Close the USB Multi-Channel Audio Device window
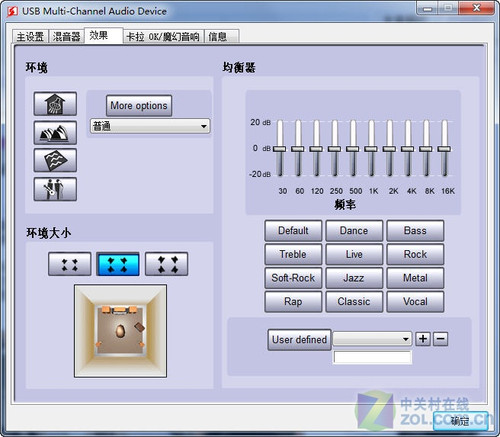Viewport: 500px width, 437px height. [477, 8]
